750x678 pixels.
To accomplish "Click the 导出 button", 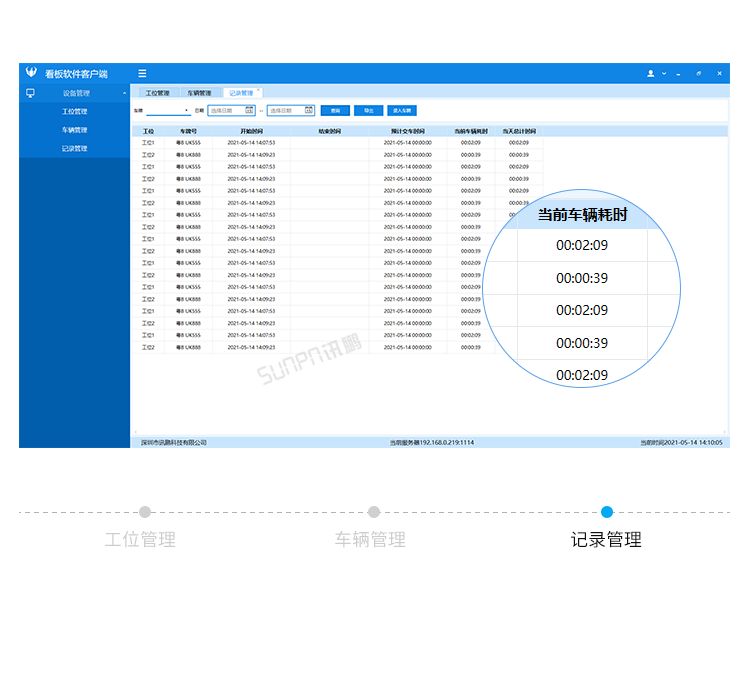I will point(368,111).
